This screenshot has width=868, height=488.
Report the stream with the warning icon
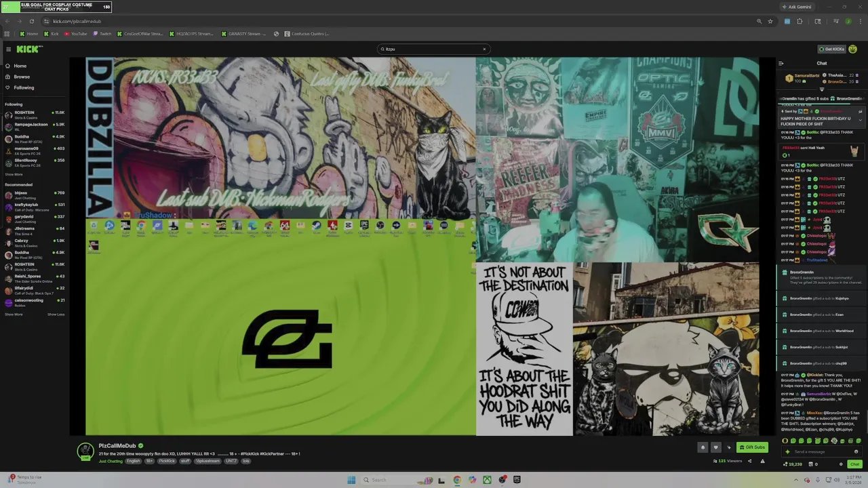click(x=762, y=461)
